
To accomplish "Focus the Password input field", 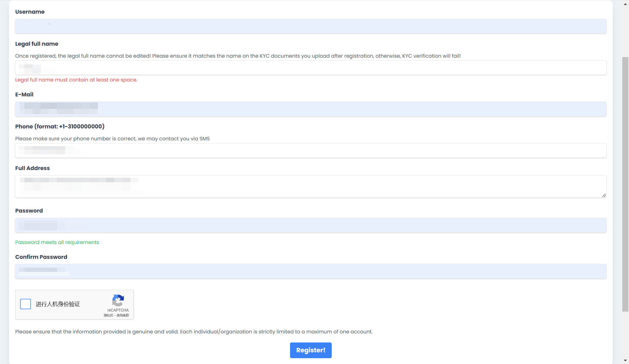I will tap(311, 225).
